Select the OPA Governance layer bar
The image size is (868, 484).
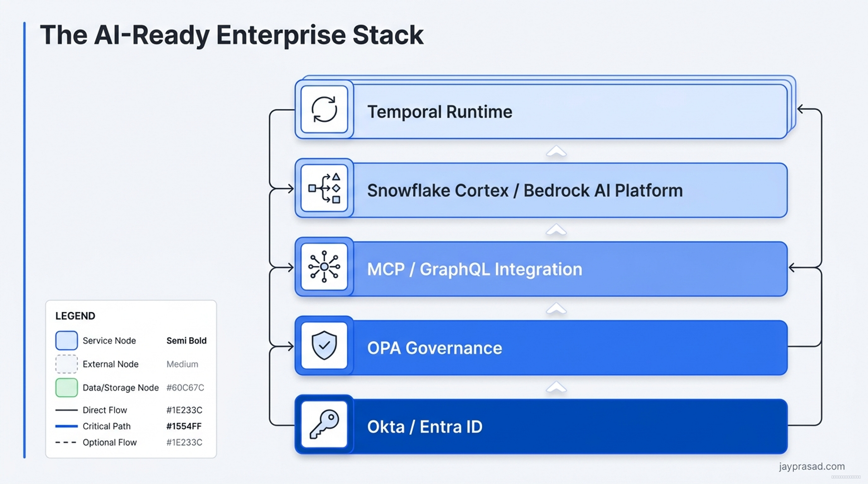click(541, 346)
